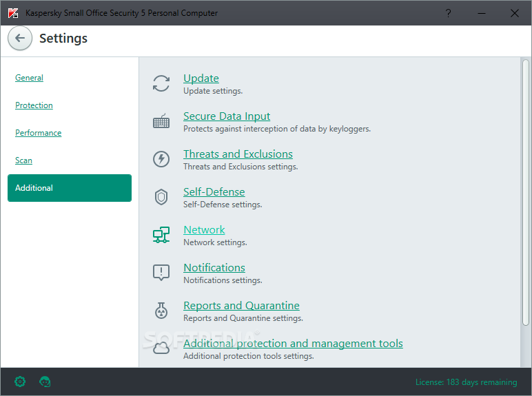532x396 pixels.
Task: Close the Kaspersky window
Action: (514, 13)
